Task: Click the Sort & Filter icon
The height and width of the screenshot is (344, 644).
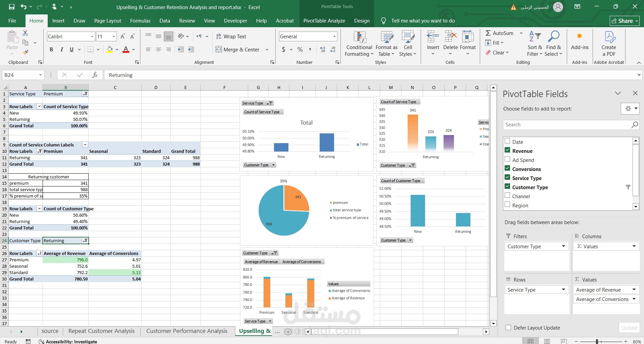Action: 535,37
